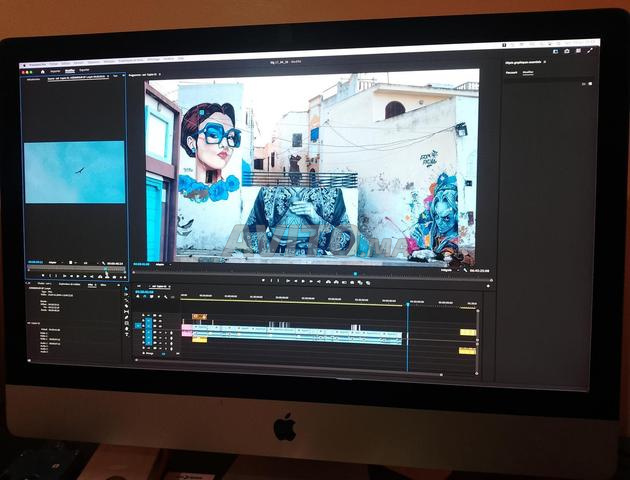Hide video track V1 output (eye)
Image resolution: width=630 pixels, height=480 pixels.
coord(160,326)
